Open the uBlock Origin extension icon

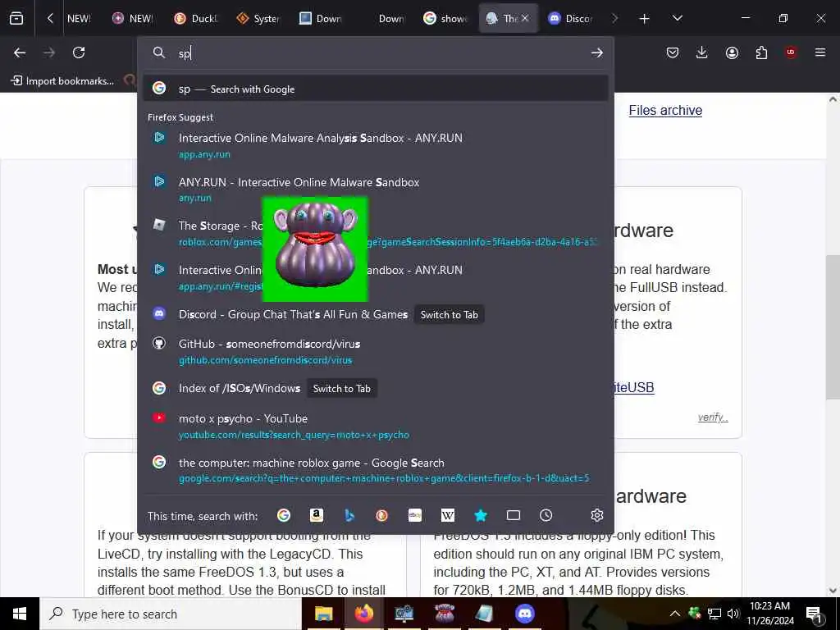click(x=791, y=52)
